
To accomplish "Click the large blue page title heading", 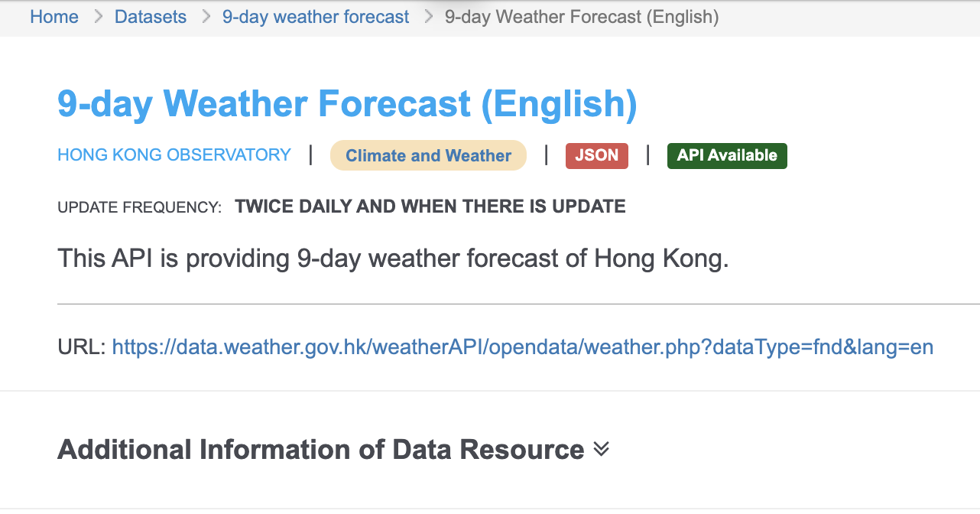I will [x=347, y=104].
